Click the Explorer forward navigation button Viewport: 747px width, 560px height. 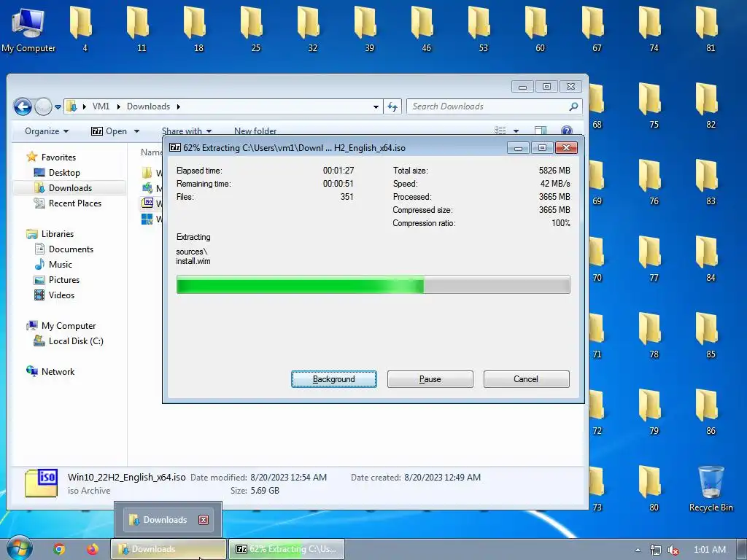pos(43,106)
